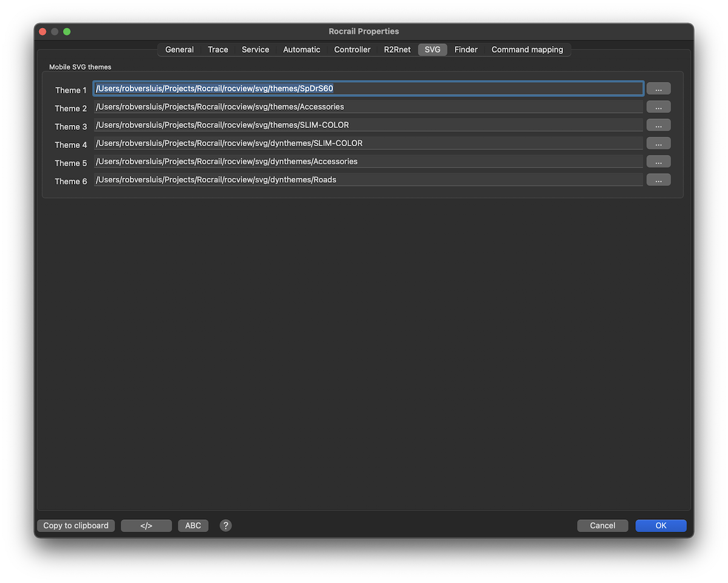Click into the Theme 6 Roads path field
Image resolution: width=728 pixels, height=583 pixels.
coord(368,180)
